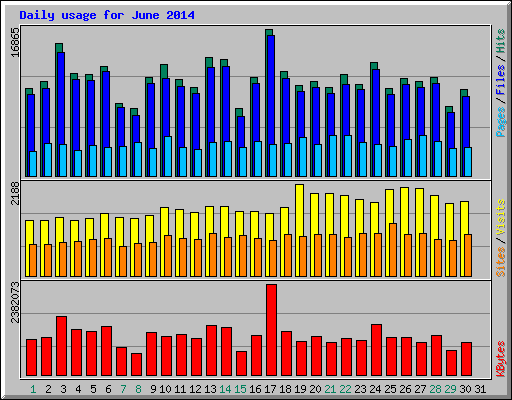Image resolution: width=512 pixels, height=400 pixels.
Task: Click the red KBytes bar for day 3
Action: pos(61,346)
